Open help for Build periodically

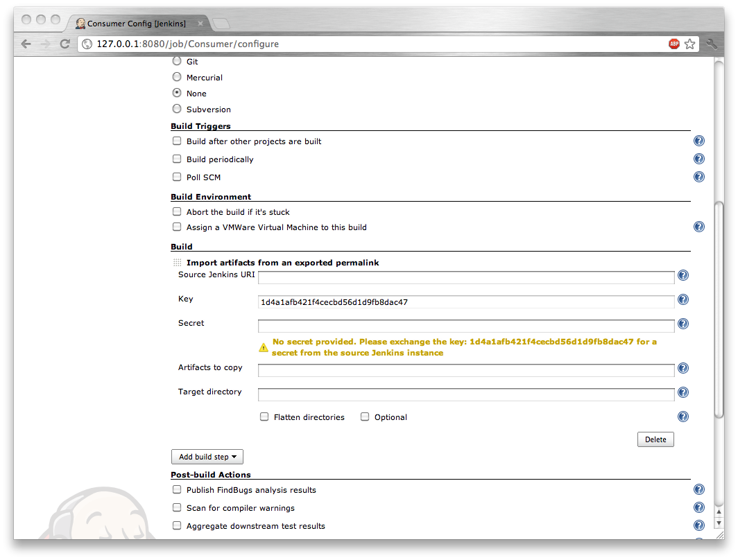(699, 159)
